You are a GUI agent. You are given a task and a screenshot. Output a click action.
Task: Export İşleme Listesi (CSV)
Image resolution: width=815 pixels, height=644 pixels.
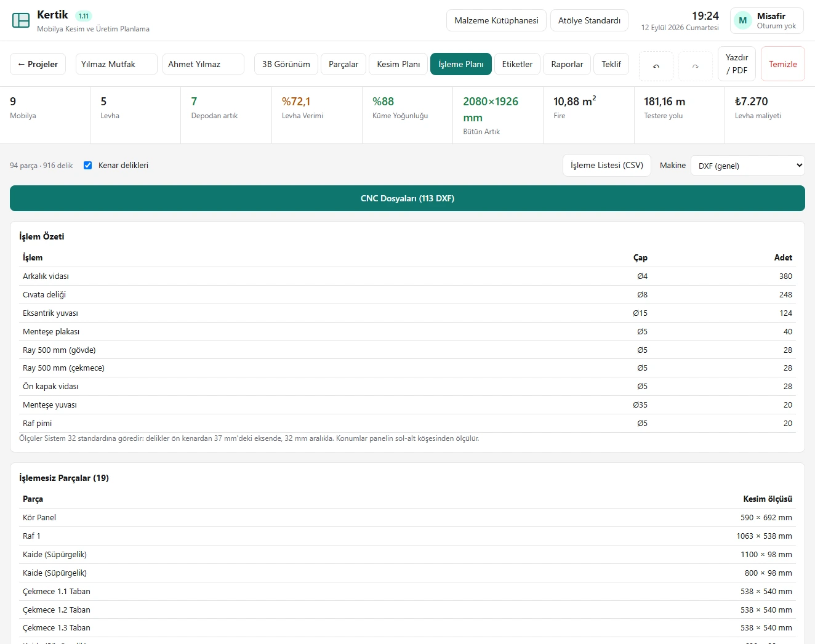[607, 165]
